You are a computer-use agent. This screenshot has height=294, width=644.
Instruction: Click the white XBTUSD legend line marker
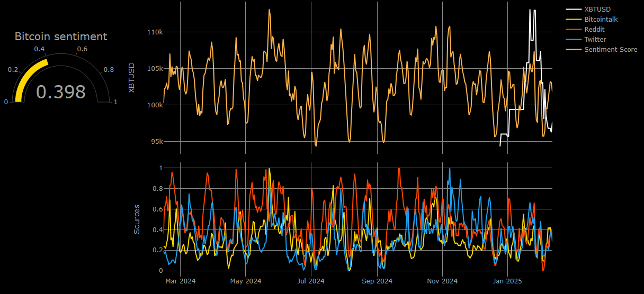(x=574, y=9)
